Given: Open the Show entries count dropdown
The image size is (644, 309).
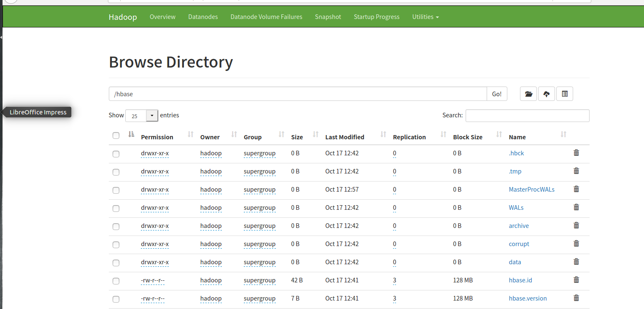Looking at the screenshot, I should (142, 116).
